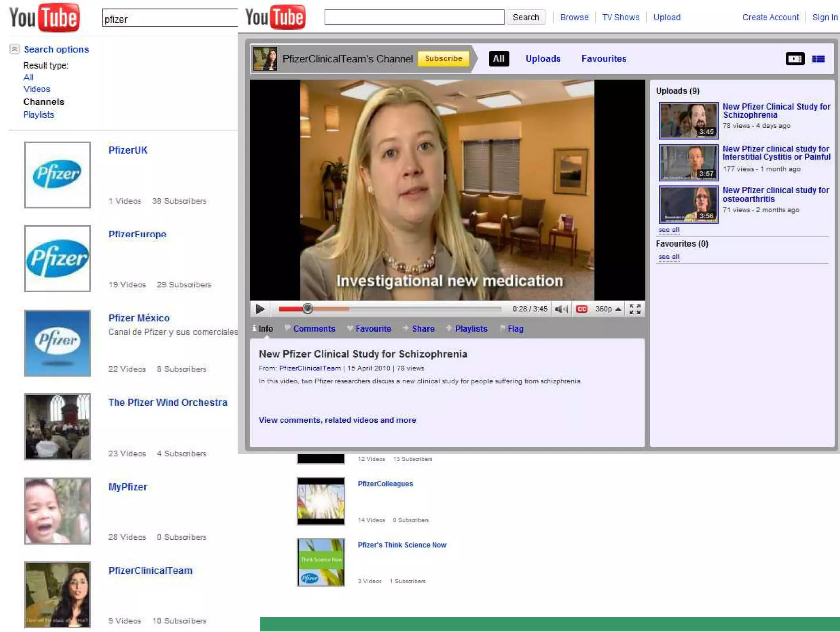Click the PfizerClinicalTeam channel avatar icon

click(265, 59)
